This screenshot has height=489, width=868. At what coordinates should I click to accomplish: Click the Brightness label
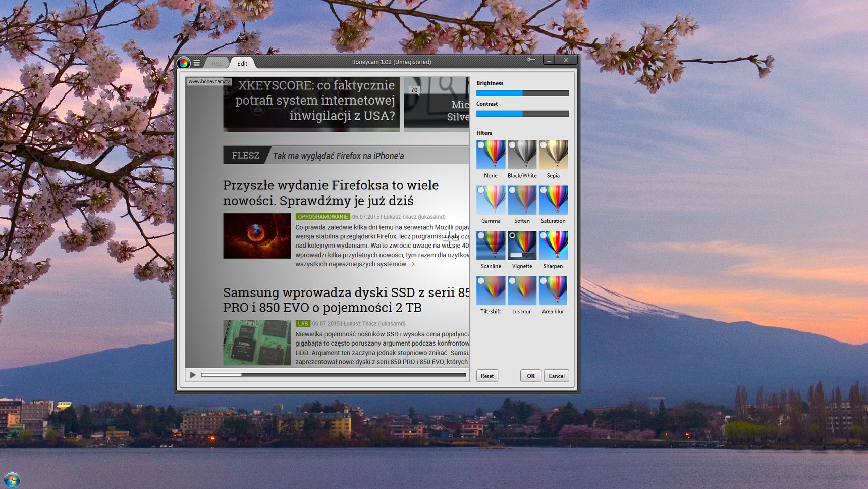click(x=490, y=83)
